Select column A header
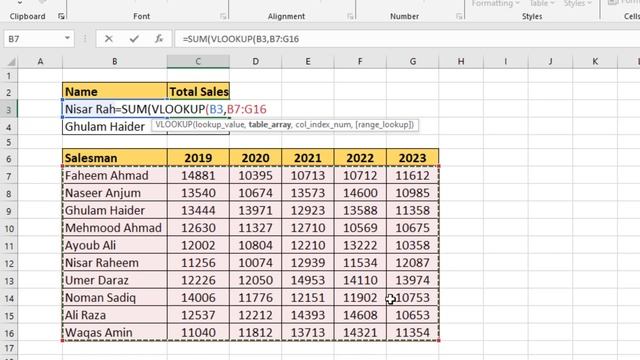Viewport: 640px width, 360px height. pos(40,62)
